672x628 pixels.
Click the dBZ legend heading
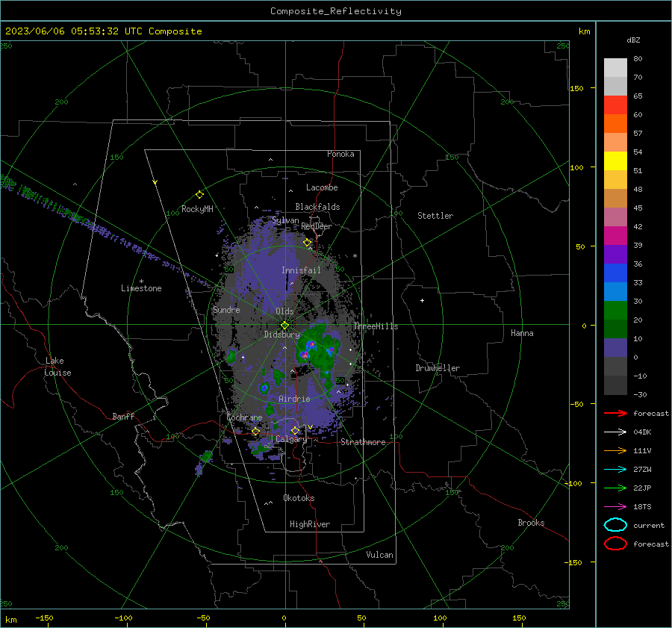point(633,40)
